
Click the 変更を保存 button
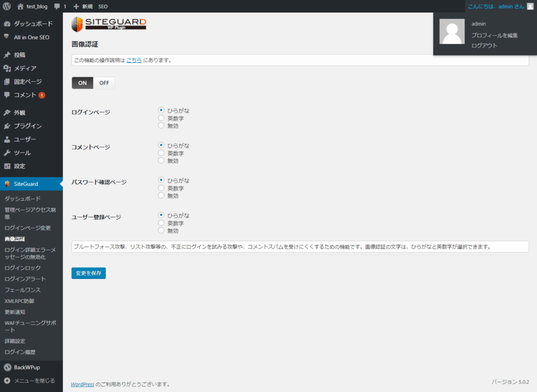[89, 273]
